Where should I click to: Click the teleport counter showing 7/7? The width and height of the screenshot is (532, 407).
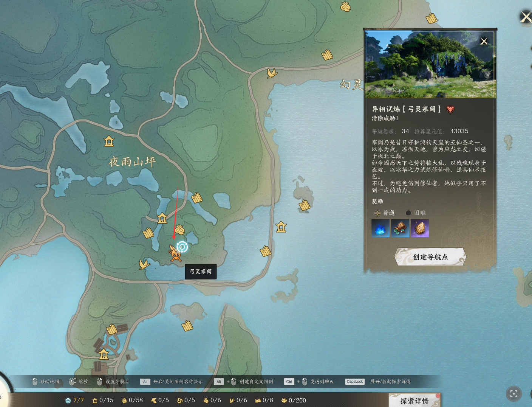[75, 400]
